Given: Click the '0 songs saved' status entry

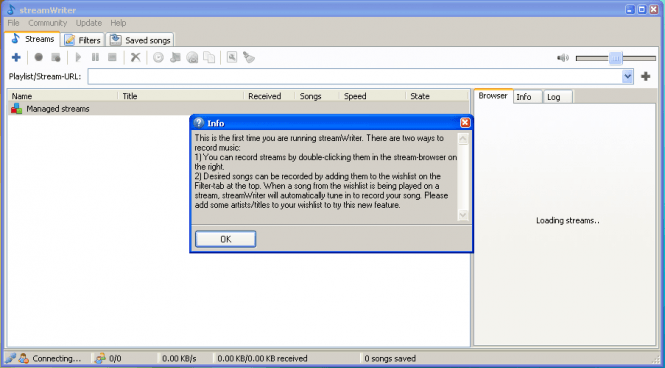Looking at the screenshot, I should point(390,359).
